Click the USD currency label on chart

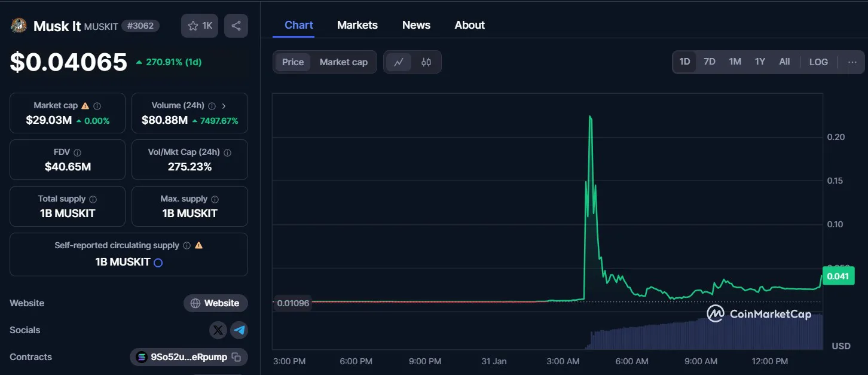[x=841, y=346]
